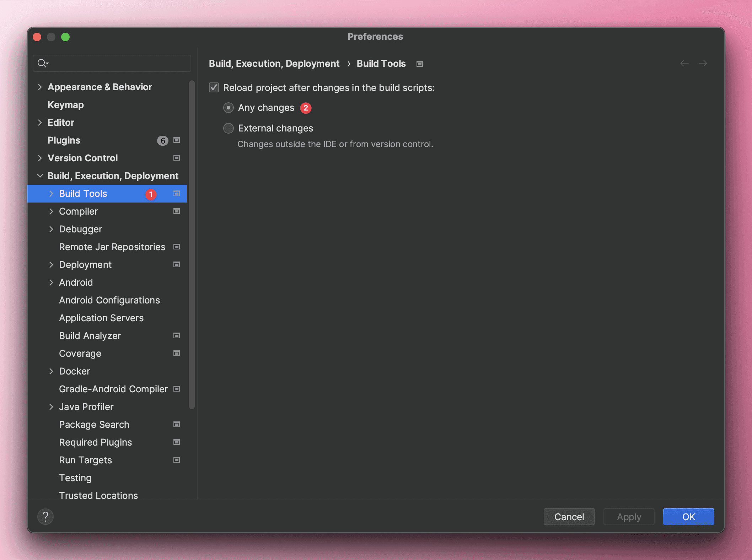Confirm settings with the OK button
The height and width of the screenshot is (560, 752).
pos(688,517)
